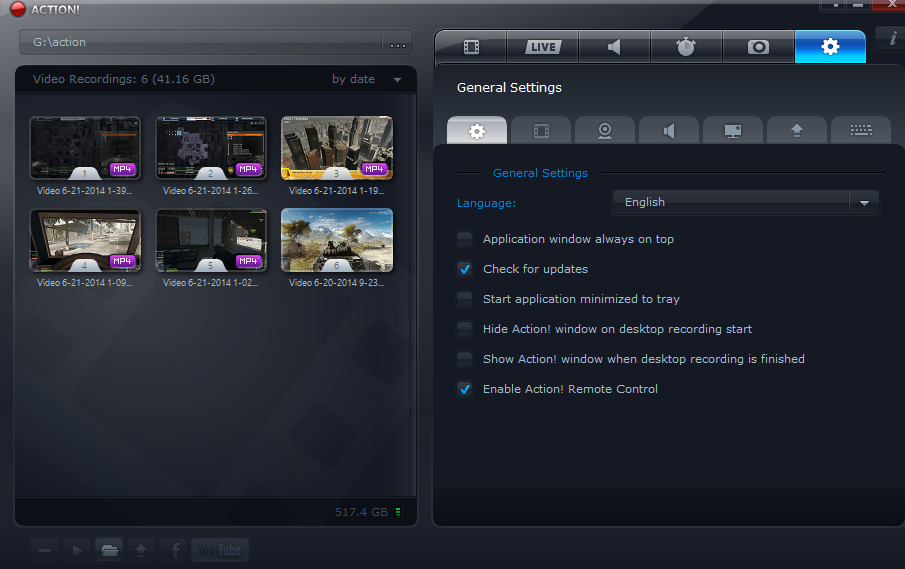Play the selected recording

click(77, 551)
